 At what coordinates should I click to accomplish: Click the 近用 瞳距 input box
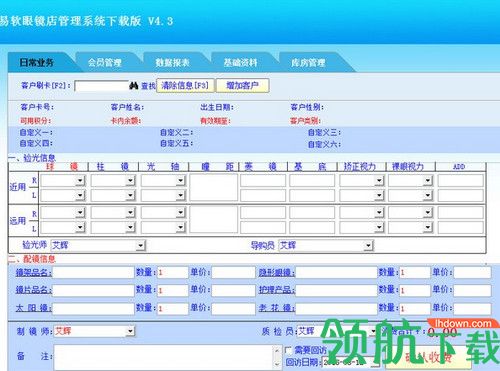click(x=213, y=188)
